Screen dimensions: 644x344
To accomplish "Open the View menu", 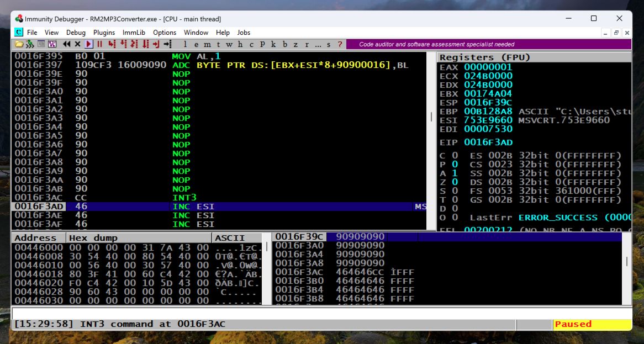I will point(52,33).
